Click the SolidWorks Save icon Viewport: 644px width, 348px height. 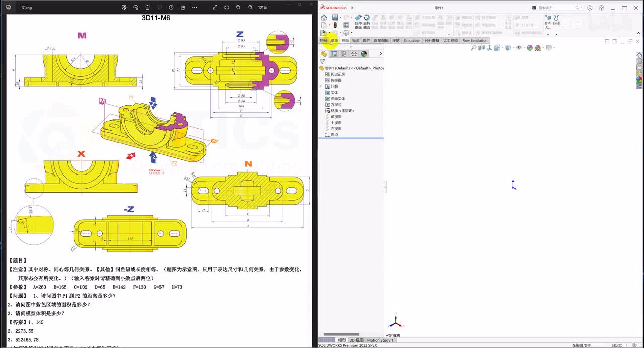tap(335, 18)
